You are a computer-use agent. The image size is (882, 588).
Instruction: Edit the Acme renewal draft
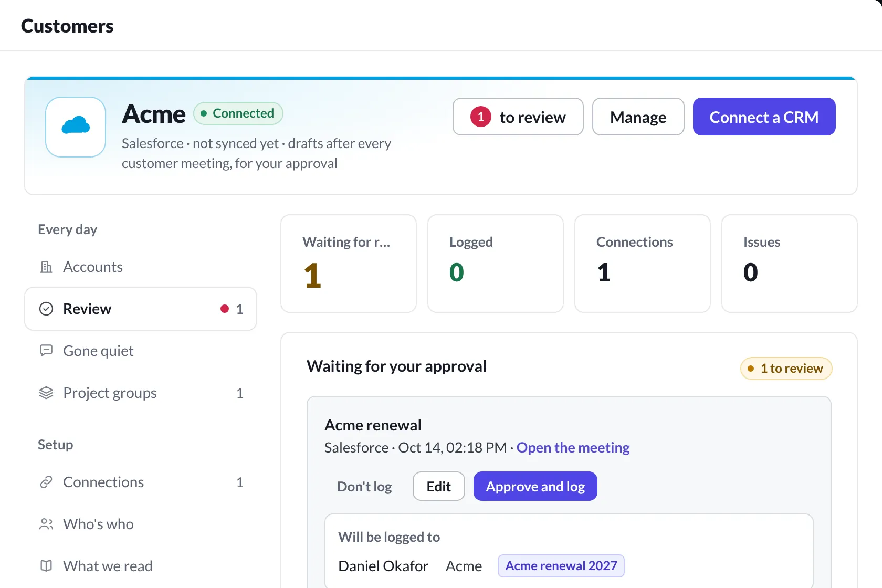coord(439,486)
